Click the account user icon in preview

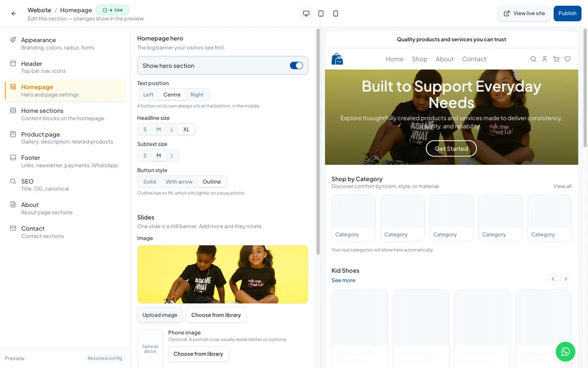[544, 59]
